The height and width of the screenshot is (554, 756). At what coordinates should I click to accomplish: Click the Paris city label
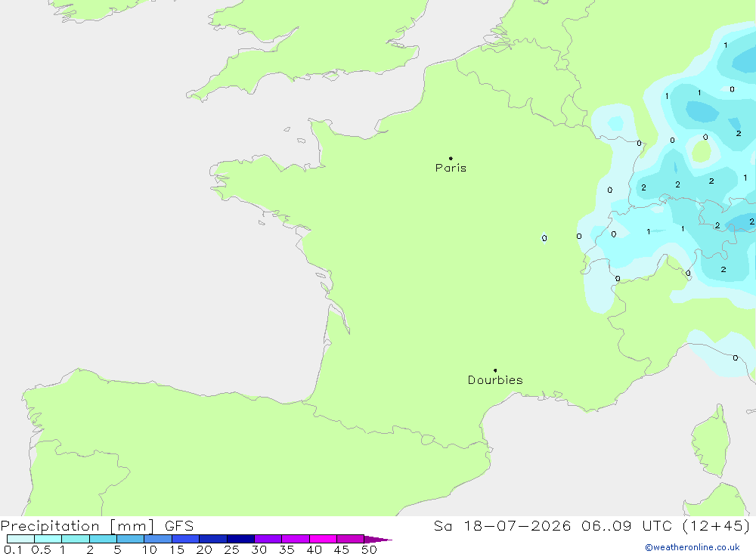point(451,168)
